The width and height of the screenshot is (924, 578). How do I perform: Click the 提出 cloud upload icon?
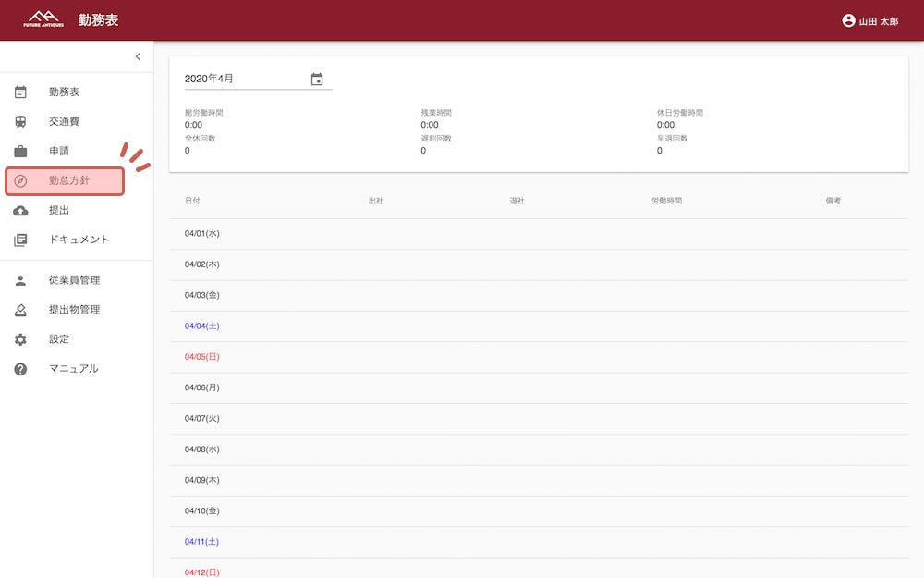click(20, 211)
